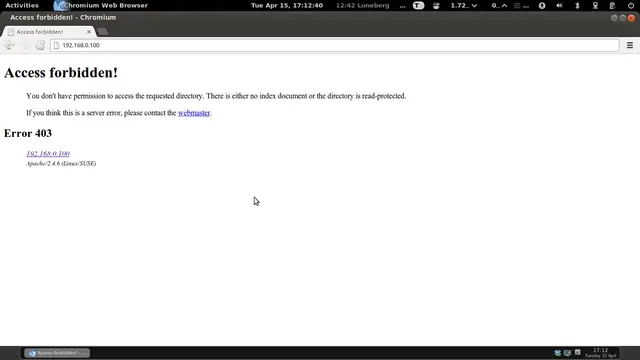
Task: Minimize the Chromium window
Action: coord(614,18)
